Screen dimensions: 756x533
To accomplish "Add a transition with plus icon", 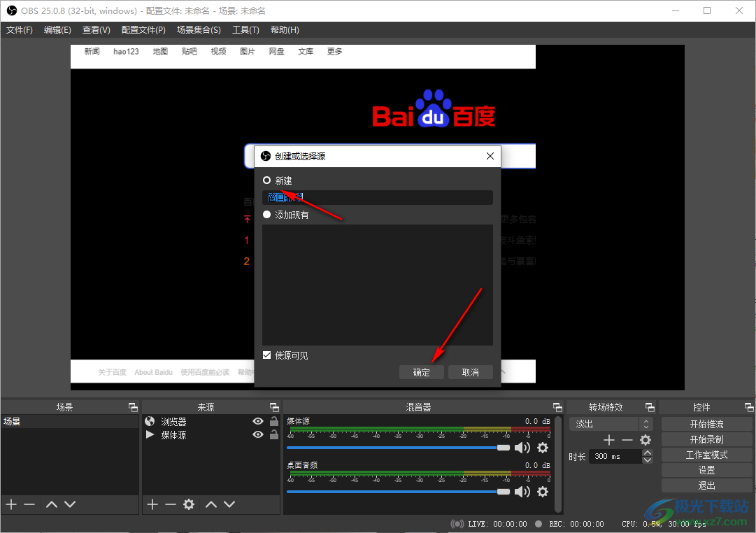I will (609, 440).
